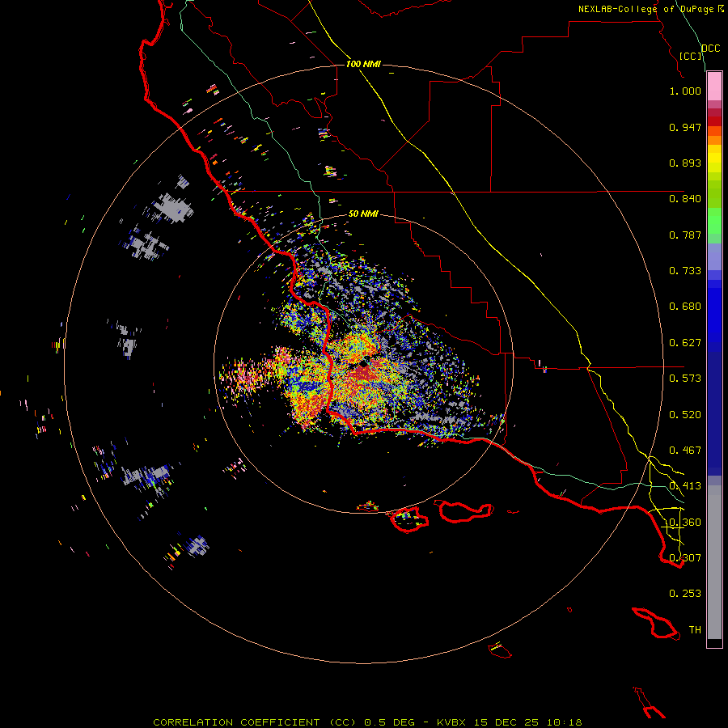The height and width of the screenshot is (728, 728).
Task: Click the DCC label above the color scale
Action: [x=710, y=49]
